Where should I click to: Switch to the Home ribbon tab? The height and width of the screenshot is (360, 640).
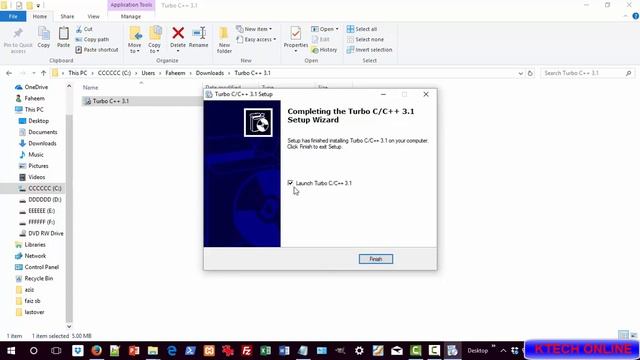40,16
